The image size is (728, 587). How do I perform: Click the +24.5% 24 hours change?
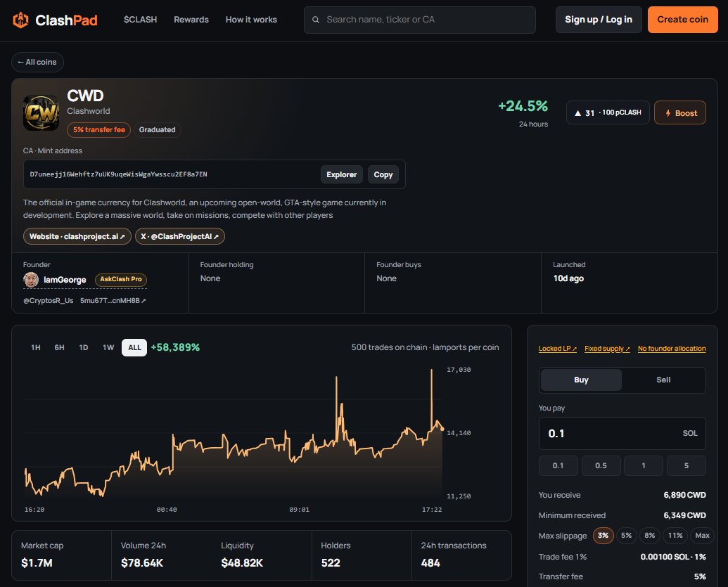coord(523,106)
